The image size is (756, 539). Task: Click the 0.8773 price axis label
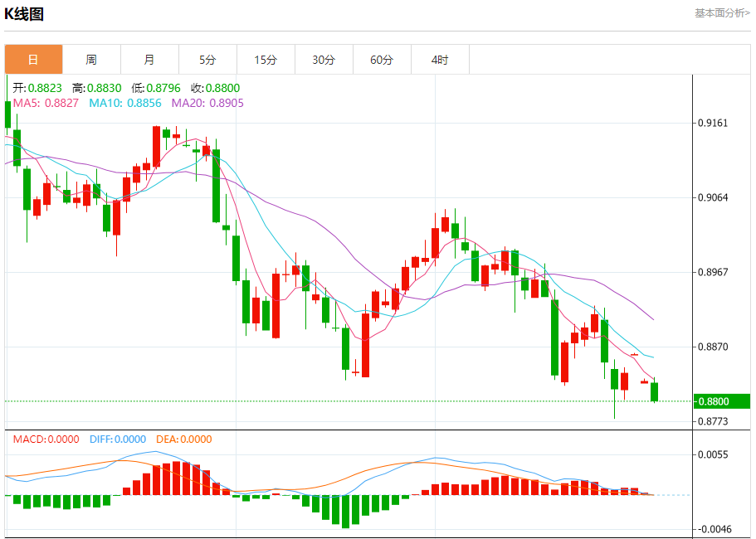point(713,421)
